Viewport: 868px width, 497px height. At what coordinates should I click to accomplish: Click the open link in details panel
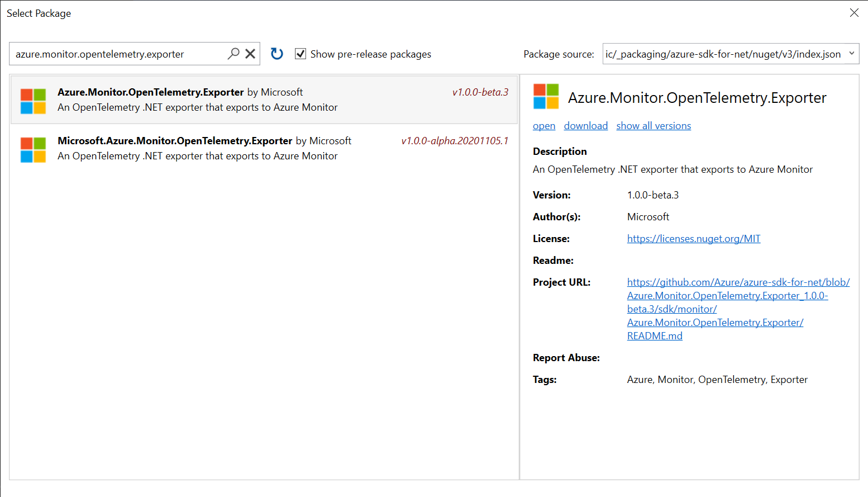543,125
